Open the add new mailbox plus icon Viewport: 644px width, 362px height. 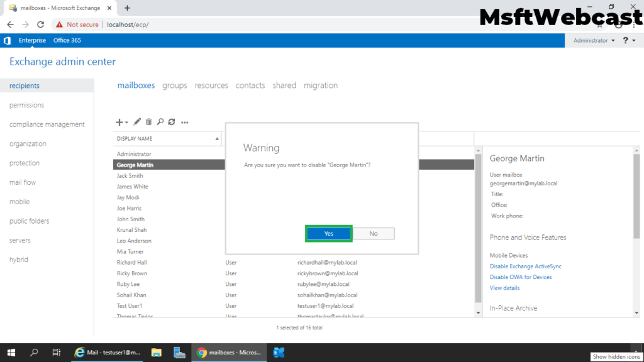(x=119, y=123)
